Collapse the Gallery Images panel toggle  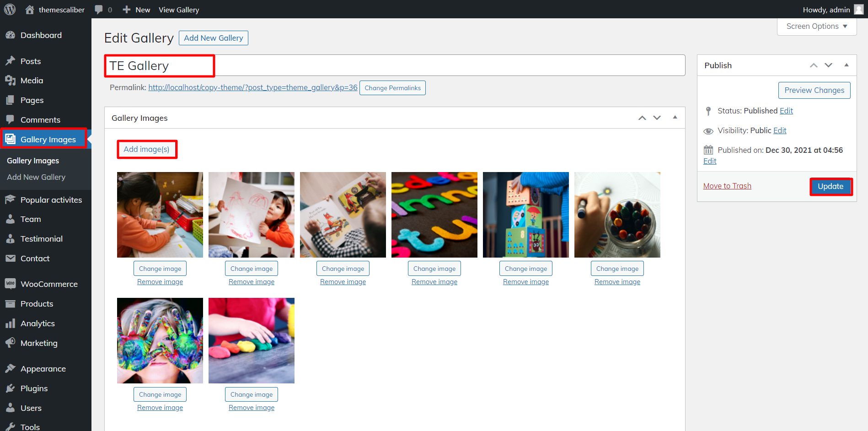tap(675, 118)
